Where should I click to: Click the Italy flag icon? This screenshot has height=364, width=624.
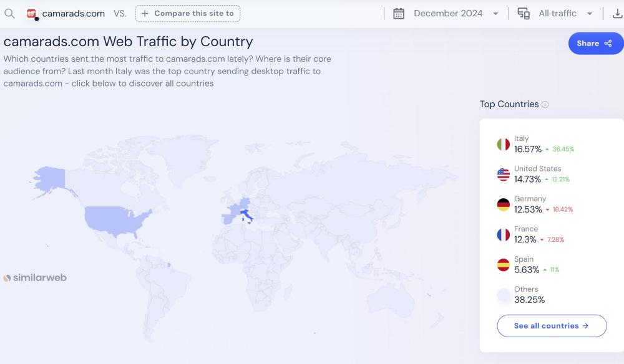[503, 144]
